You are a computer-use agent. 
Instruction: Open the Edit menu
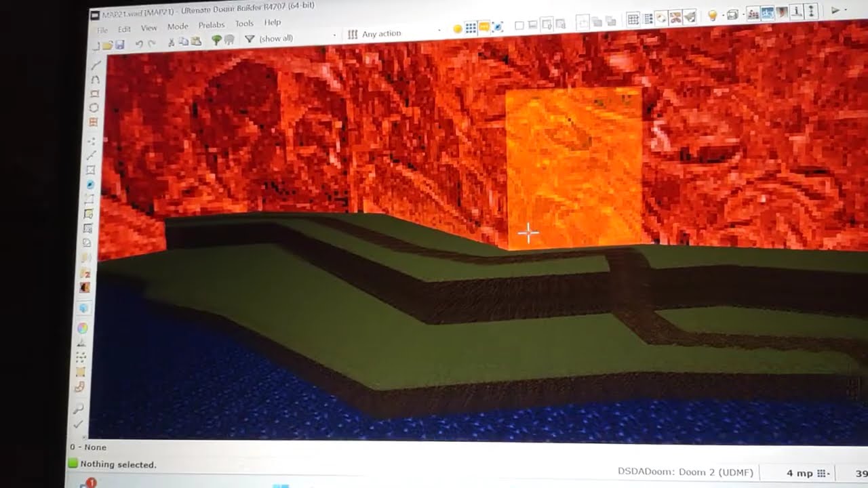click(x=124, y=29)
